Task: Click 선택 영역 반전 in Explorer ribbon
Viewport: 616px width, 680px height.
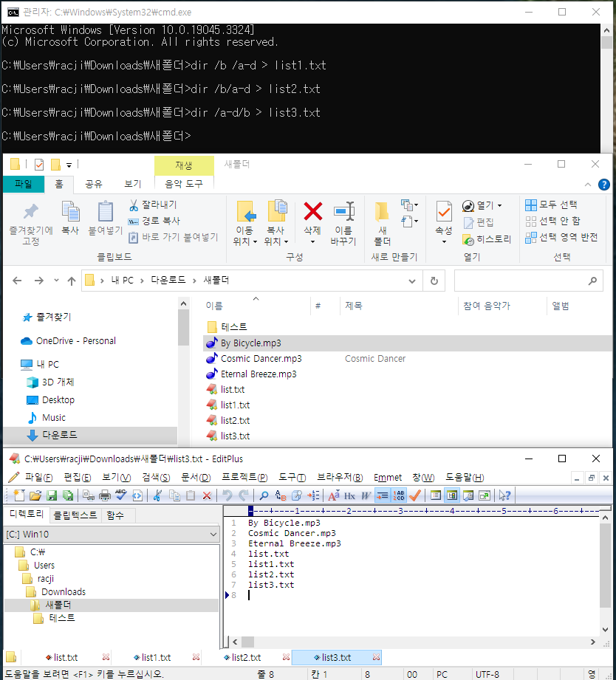Action: [x=561, y=237]
